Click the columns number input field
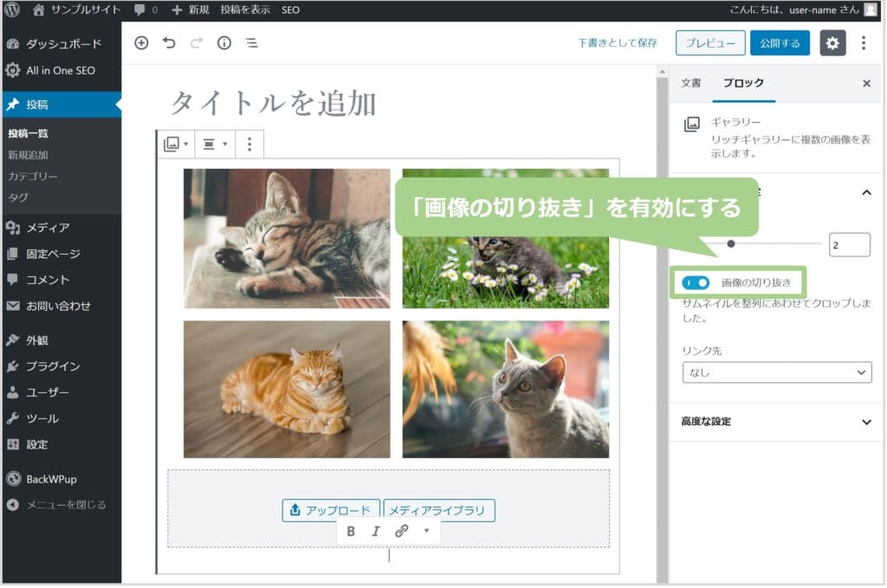 click(848, 245)
